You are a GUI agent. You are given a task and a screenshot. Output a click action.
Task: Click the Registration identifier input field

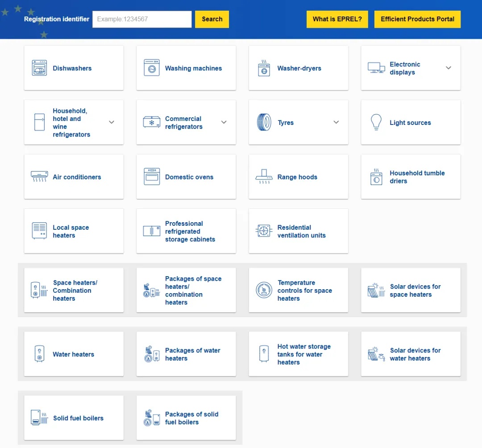coord(142,19)
